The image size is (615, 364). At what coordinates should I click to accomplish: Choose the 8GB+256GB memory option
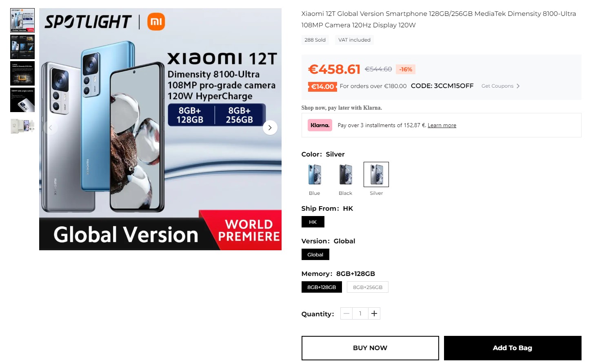368,287
